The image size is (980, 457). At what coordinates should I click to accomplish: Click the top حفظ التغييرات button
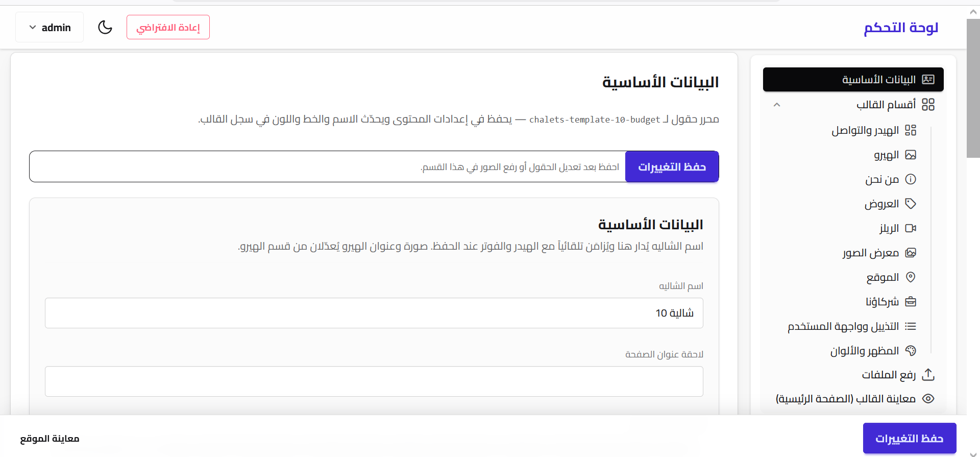(x=672, y=166)
